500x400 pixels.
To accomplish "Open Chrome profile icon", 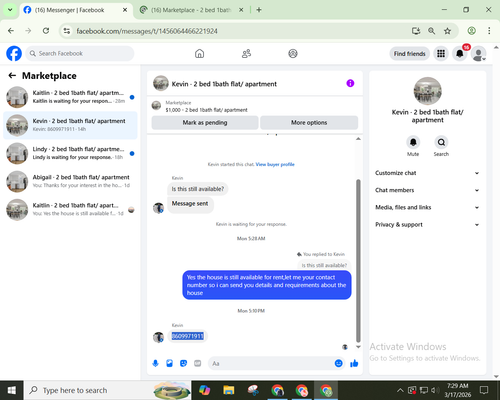I will (471, 31).
